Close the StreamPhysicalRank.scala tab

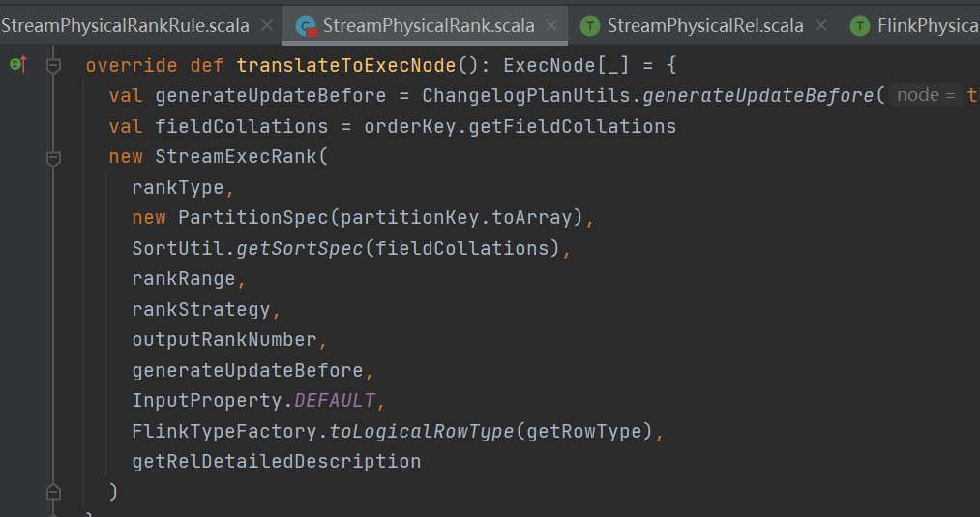click(x=551, y=25)
